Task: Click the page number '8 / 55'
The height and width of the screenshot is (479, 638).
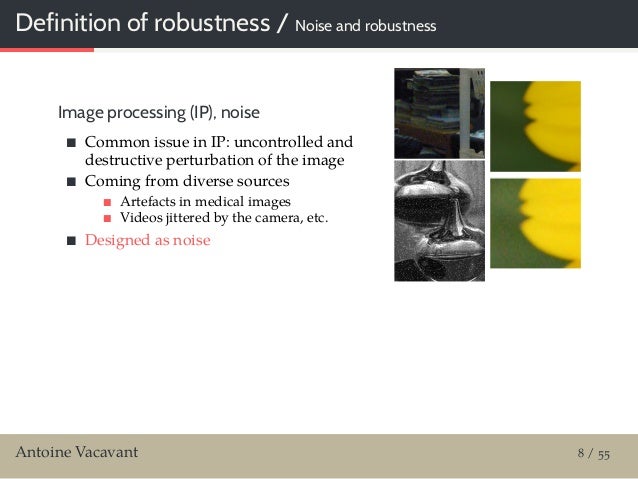Action: pyautogui.click(x=594, y=453)
